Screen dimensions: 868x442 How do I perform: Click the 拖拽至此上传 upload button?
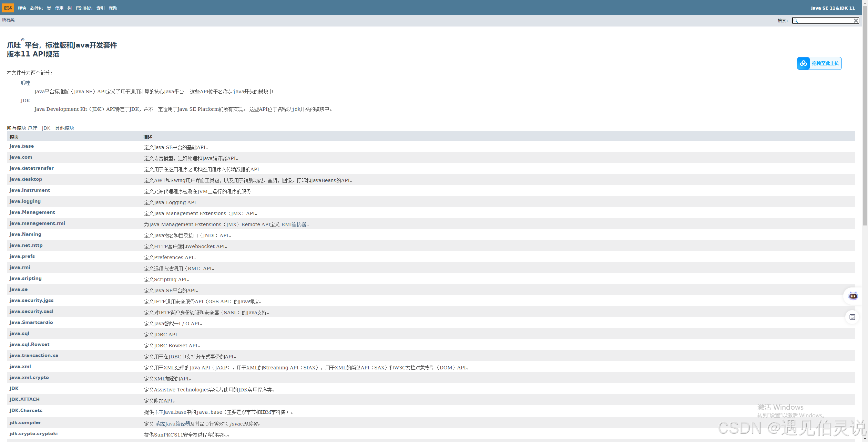click(x=825, y=63)
